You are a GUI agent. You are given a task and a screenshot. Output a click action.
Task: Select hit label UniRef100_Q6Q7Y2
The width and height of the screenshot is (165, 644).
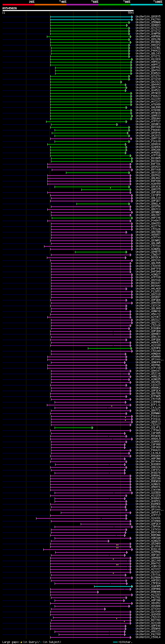pyautogui.click(x=148, y=323)
